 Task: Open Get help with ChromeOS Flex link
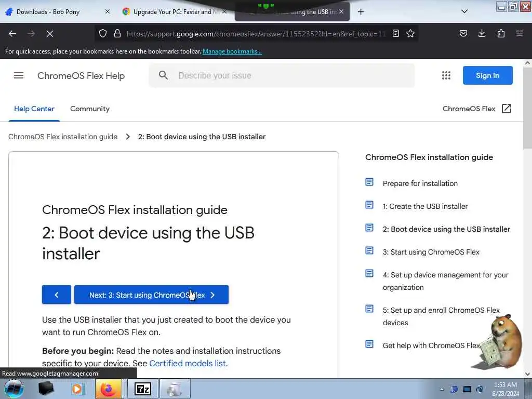click(431, 345)
